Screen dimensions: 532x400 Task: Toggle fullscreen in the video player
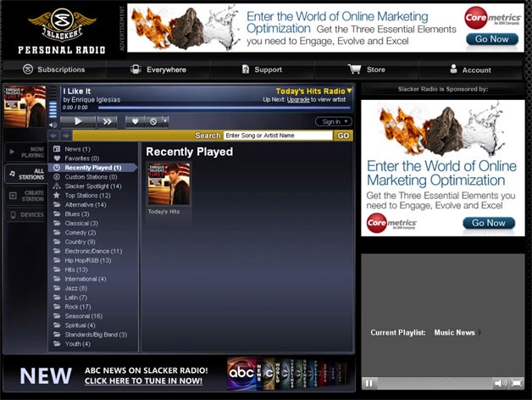click(x=517, y=383)
